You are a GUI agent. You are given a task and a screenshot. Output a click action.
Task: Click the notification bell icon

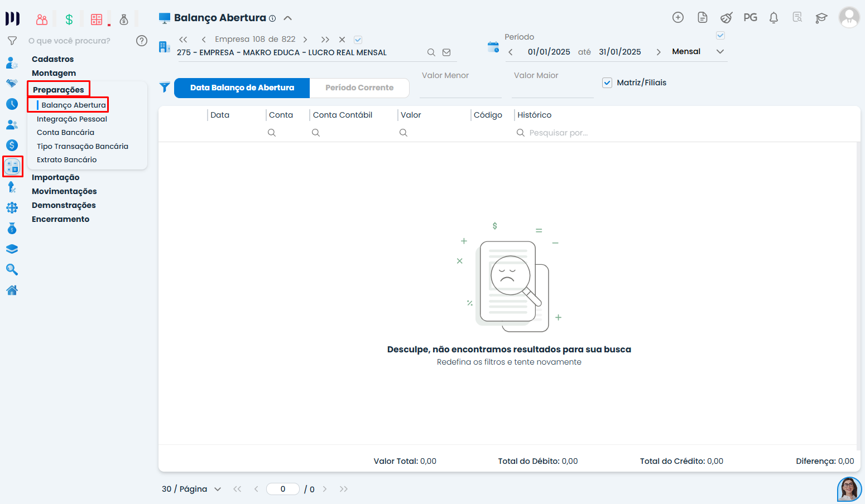(773, 18)
